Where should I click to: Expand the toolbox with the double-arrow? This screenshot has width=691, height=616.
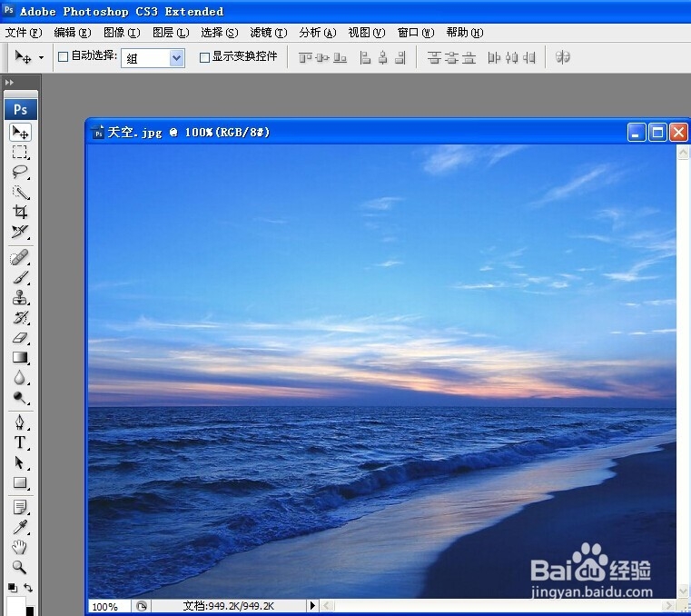click(x=9, y=83)
